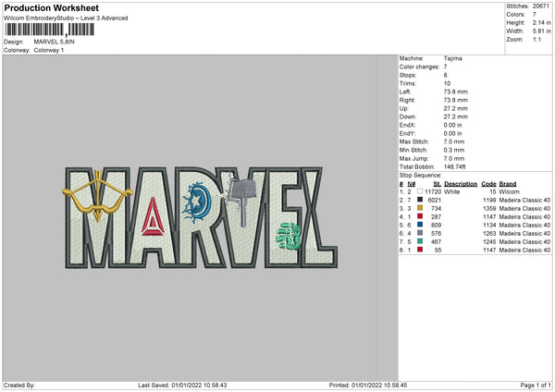Viewport: 555px width, 392px height.
Task: Click the barcode under the worksheet title
Action: [50, 30]
